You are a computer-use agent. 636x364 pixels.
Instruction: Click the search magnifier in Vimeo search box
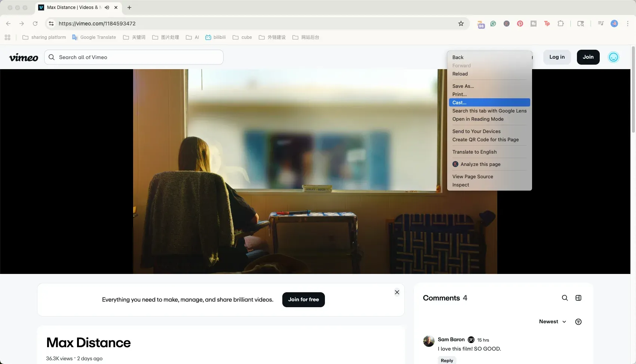[x=52, y=57]
